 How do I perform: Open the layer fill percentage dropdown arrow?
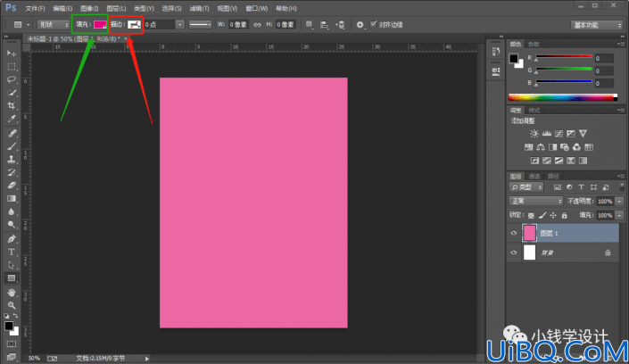[x=619, y=216]
